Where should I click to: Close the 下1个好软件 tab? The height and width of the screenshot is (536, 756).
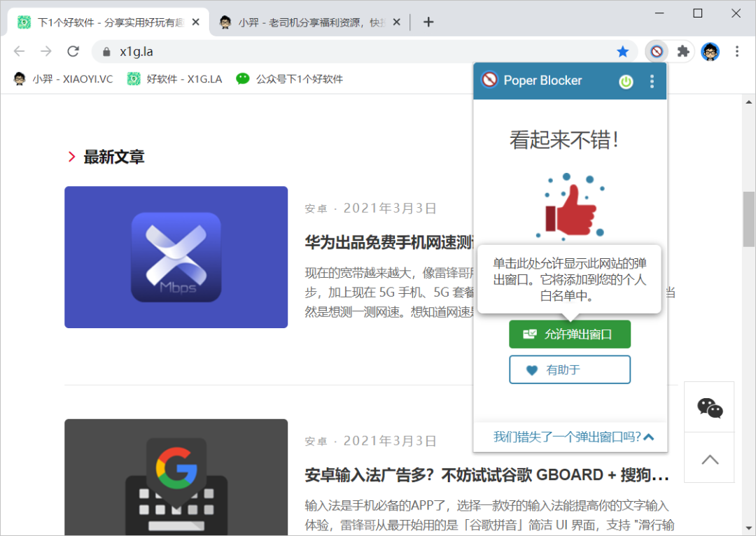pos(196,22)
